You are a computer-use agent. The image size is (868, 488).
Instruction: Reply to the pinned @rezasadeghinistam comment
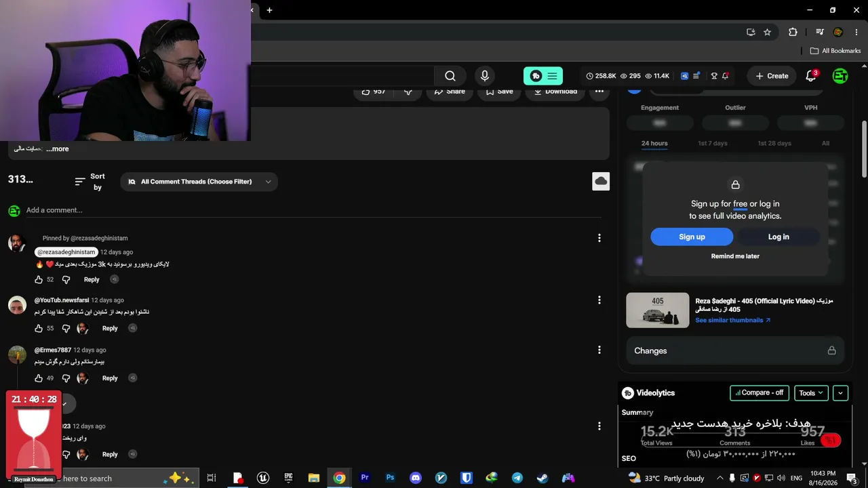[92, 279]
